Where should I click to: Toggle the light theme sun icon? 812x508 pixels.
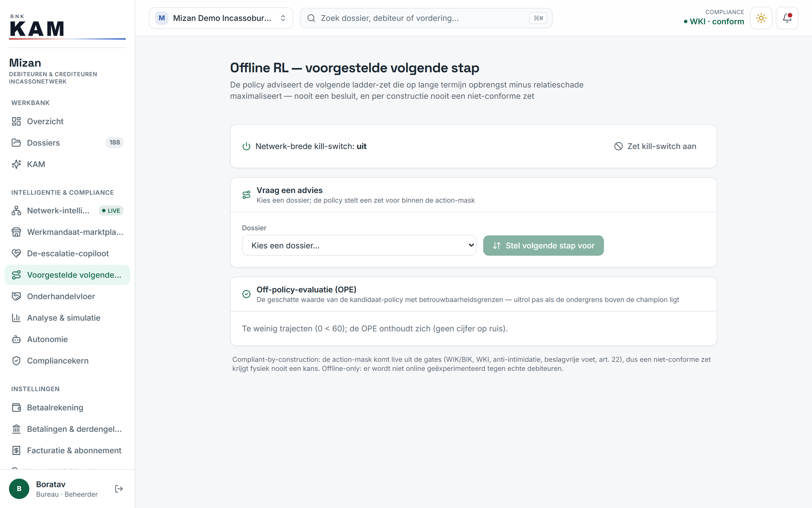(761, 18)
